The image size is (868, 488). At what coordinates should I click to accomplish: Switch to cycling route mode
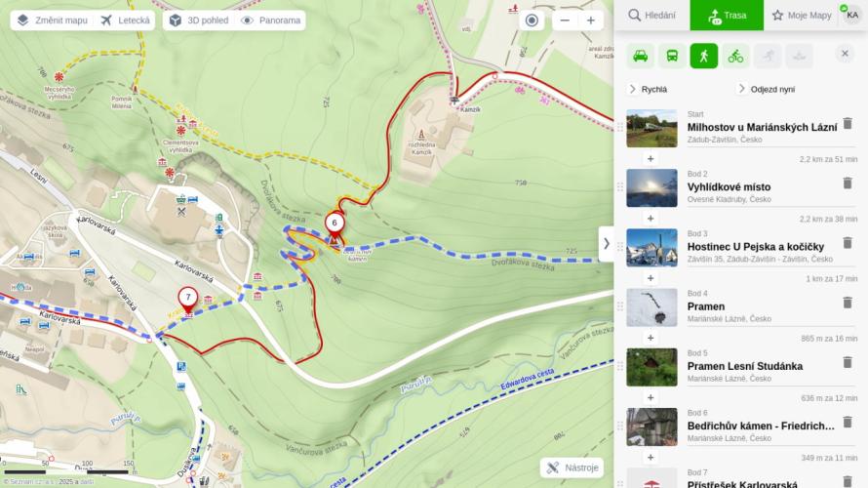click(x=735, y=56)
